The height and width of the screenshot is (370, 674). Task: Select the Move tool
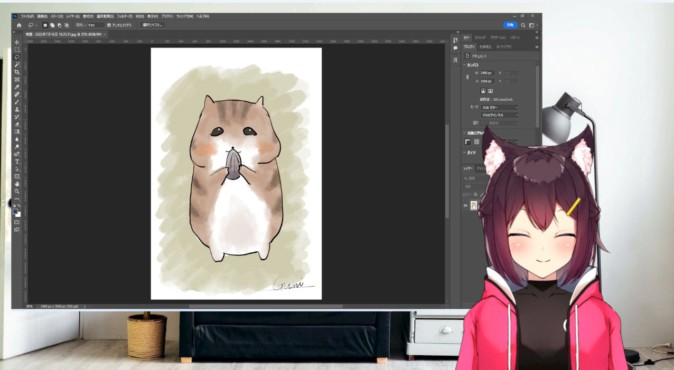coord(17,42)
